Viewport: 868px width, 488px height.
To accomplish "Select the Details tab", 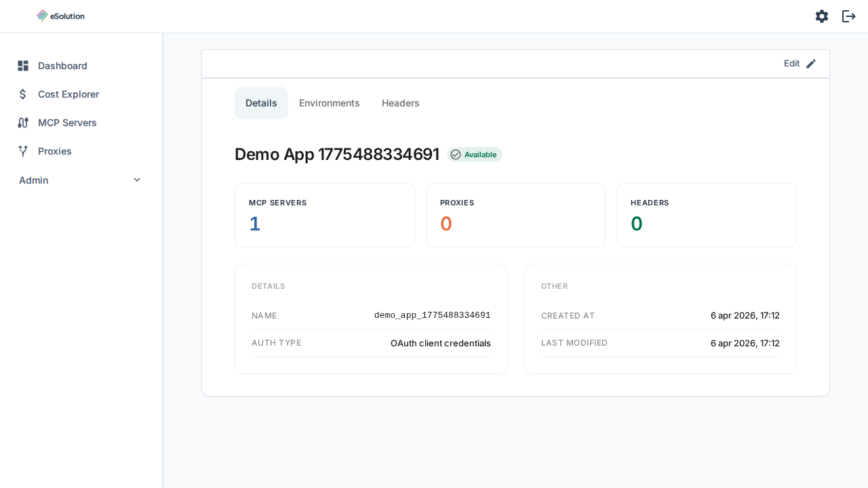I will [x=261, y=103].
